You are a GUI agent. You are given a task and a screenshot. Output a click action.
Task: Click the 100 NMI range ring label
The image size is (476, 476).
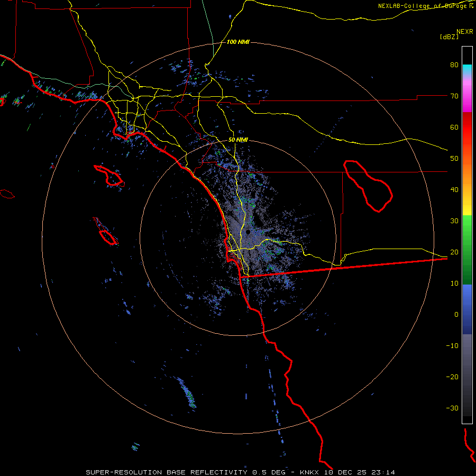click(238, 42)
